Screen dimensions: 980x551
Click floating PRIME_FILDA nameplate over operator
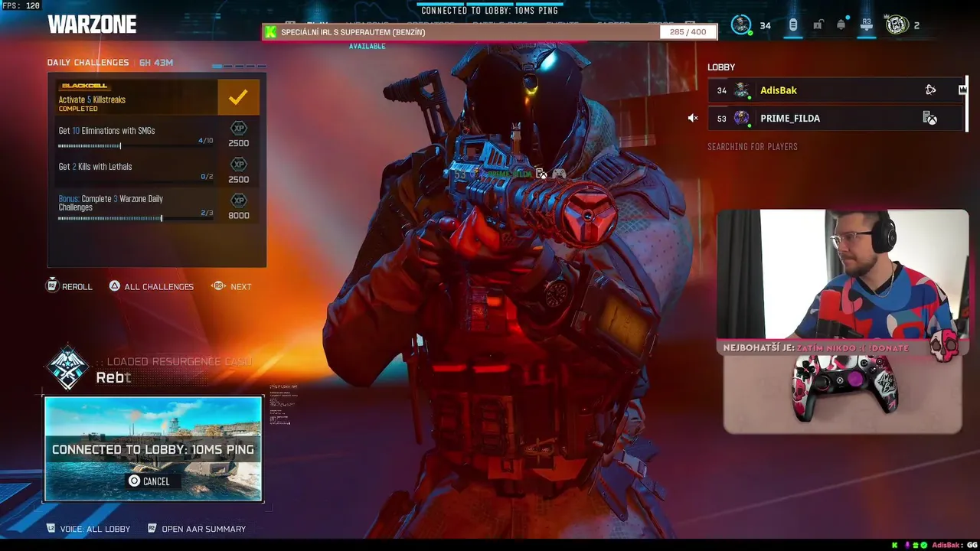(510, 174)
